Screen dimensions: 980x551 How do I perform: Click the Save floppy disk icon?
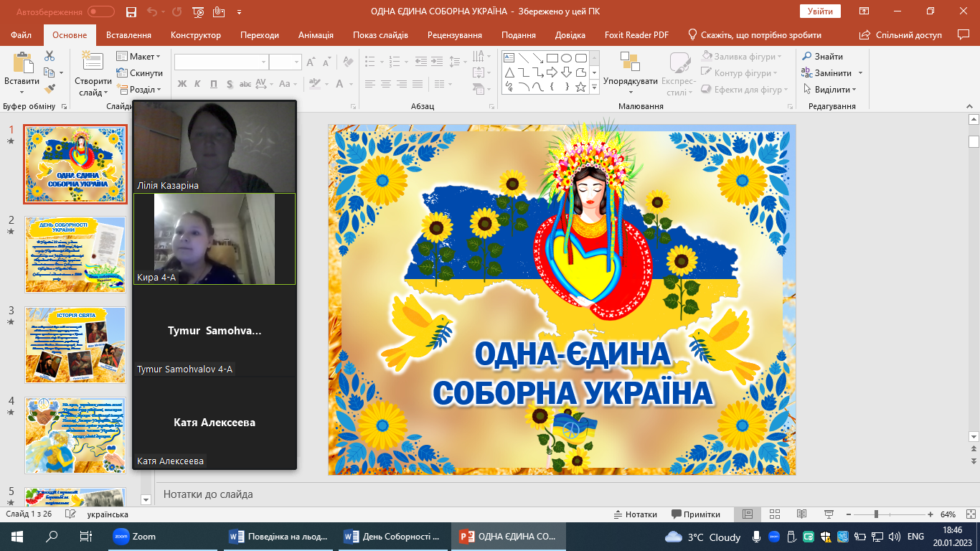[x=131, y=12]
